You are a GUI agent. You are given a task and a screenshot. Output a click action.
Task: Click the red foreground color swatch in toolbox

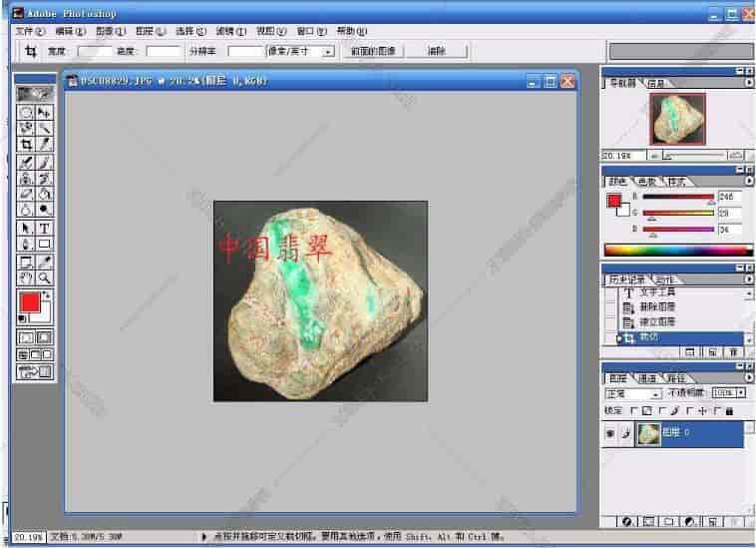pos(29,302)
